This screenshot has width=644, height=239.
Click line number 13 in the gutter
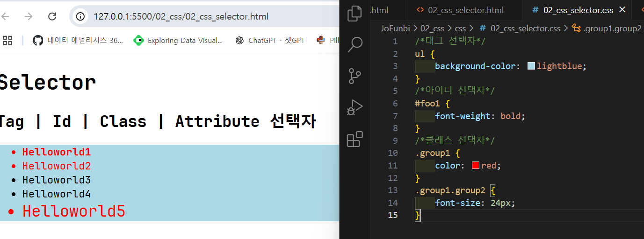pos(393,190)
